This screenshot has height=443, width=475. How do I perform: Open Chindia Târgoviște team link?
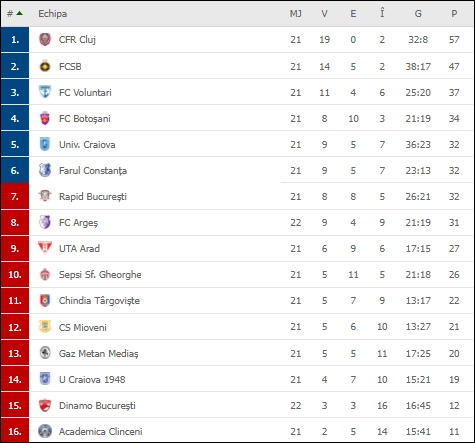click(x=99, y=301)
